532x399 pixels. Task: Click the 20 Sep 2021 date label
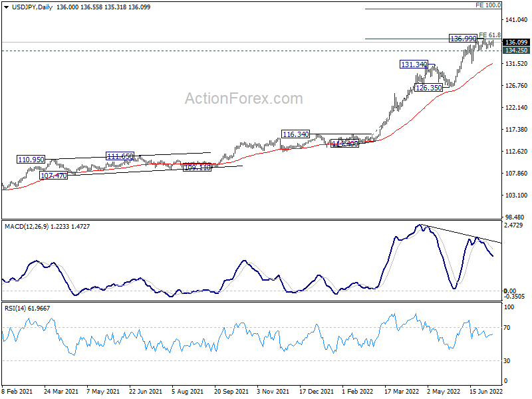(231, 391)
